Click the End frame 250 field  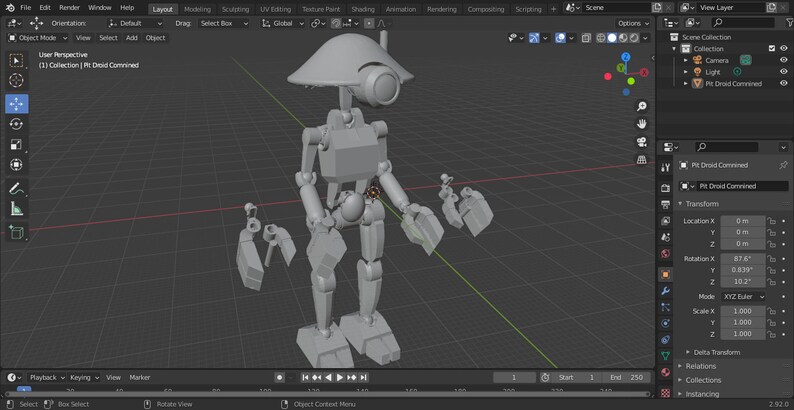click(626, 378)
